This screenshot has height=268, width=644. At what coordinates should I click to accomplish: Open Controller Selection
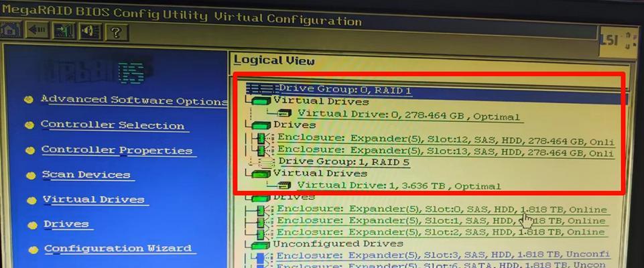point(113,125)
